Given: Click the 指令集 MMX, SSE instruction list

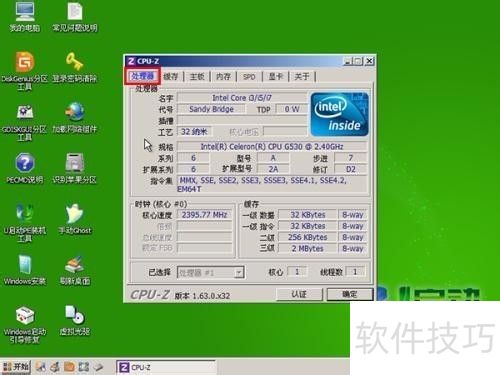Looking at the screenshot, I should (x=272, y=185).
